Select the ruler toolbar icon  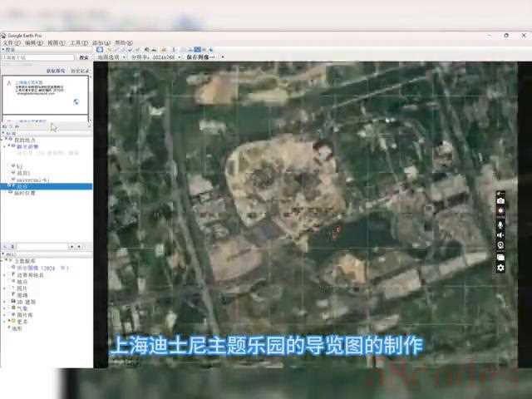174,50
